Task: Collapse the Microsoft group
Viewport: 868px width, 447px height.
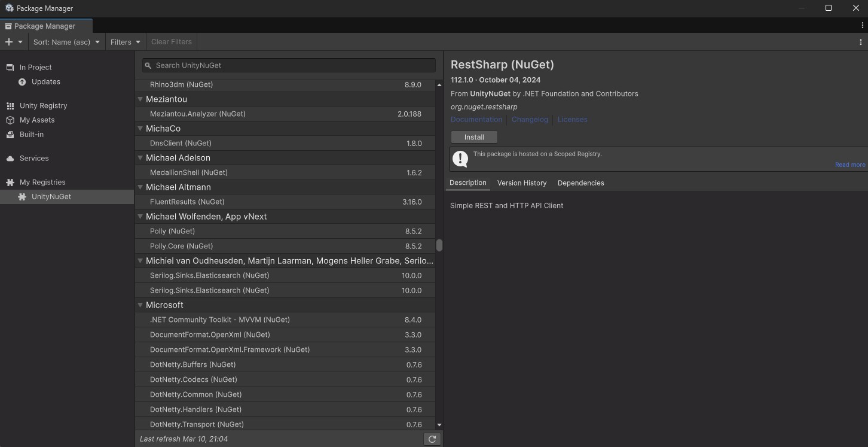Action: tap(140, 305)
